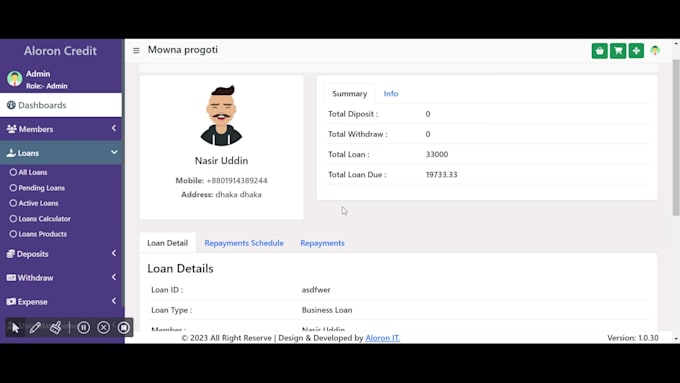The image size is (680, 383).
Task: Switch to the Info tab
Action: 391,94
